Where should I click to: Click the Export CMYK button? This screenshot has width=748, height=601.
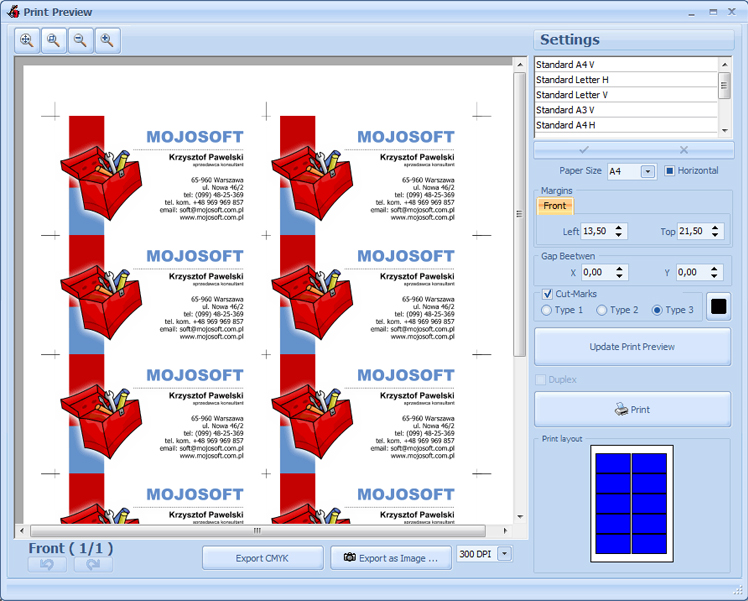(263, 558)
